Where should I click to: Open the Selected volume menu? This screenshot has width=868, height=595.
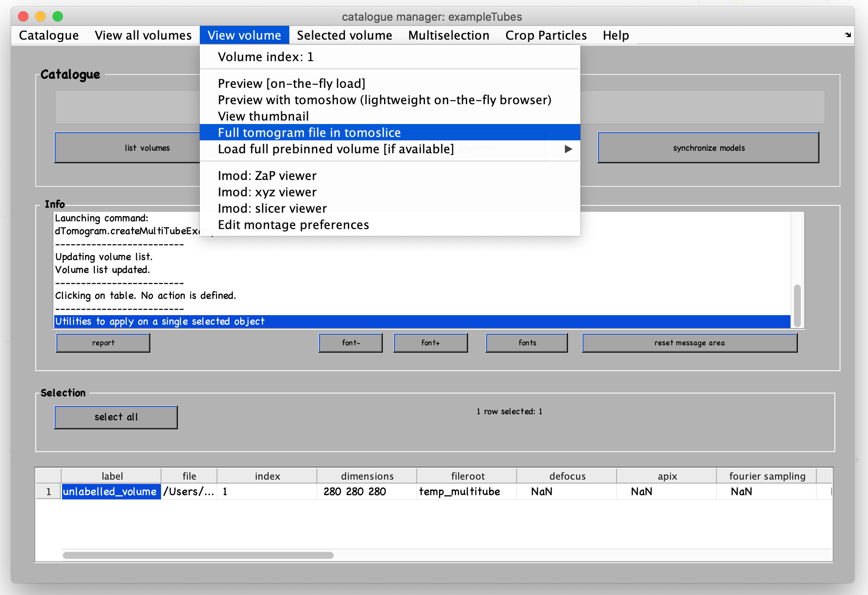(x=344, y=35)
